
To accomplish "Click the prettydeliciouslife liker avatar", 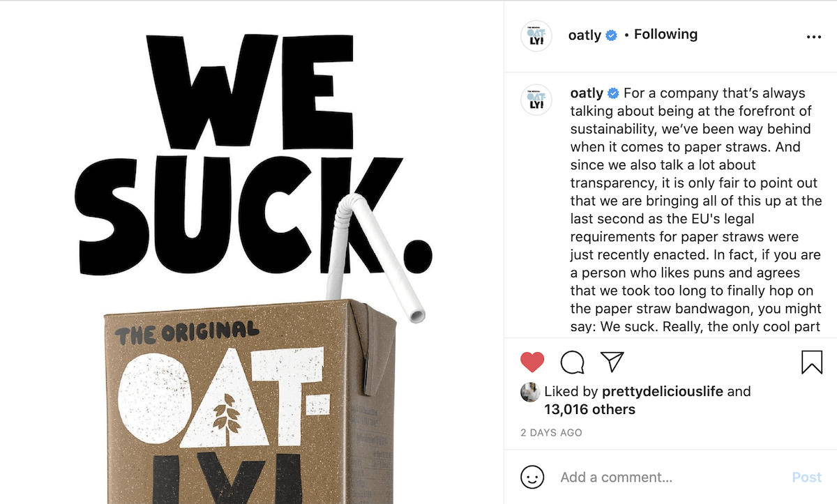I will [x=530, y=392].
